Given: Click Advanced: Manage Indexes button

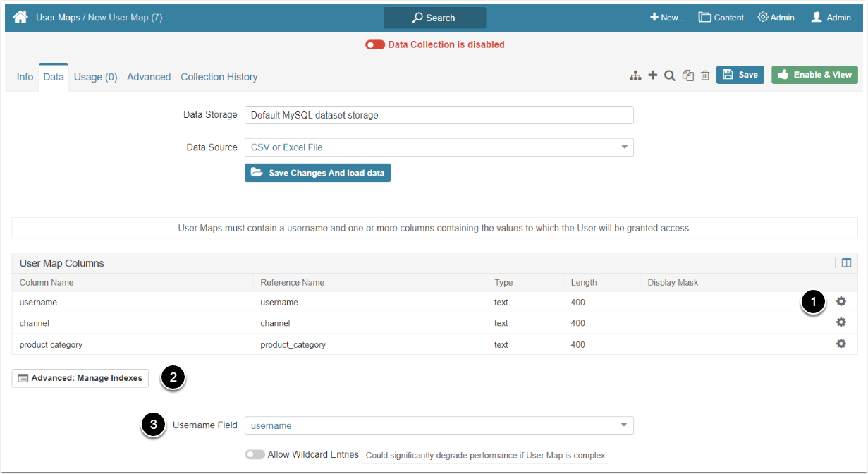Looking at the screenshot, I should click(x=80, y=378).
